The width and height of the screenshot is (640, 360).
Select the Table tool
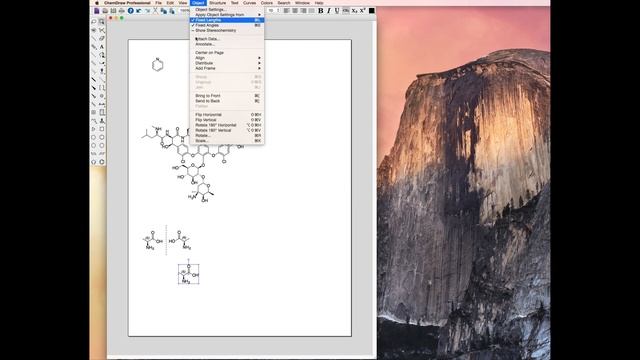click(93, 112)
